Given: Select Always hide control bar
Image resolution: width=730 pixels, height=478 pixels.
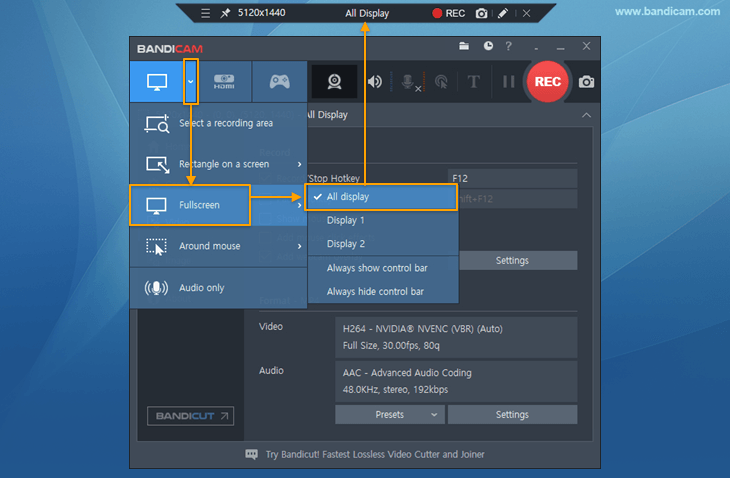Looking at the screenshot, I should coord(383,291).
